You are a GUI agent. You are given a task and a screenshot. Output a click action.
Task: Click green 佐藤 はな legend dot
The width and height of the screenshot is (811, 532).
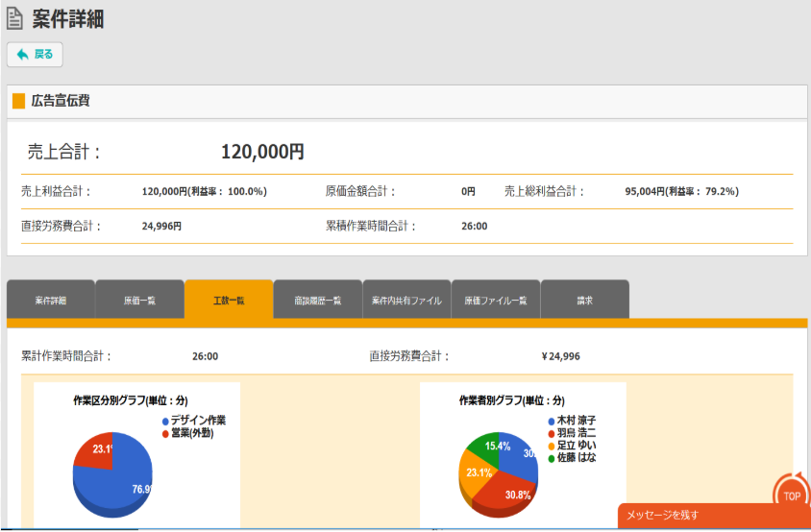point(552,459)
